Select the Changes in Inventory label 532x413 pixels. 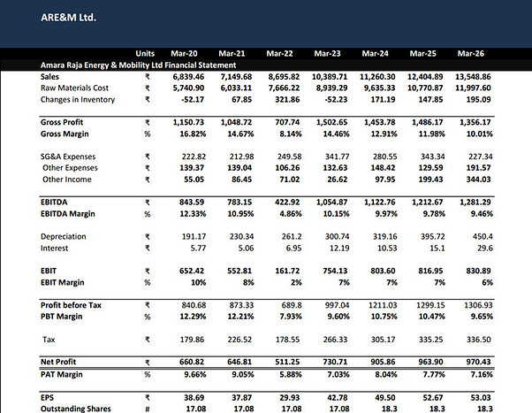78,100
